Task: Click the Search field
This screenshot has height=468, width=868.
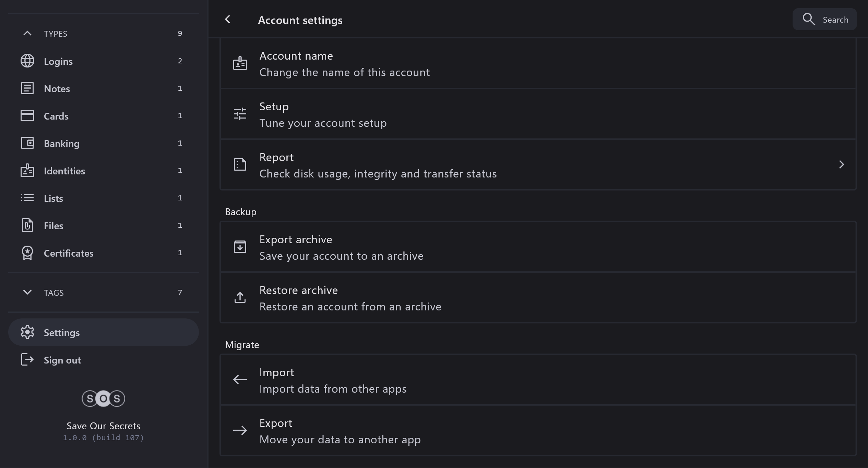Action: point(825,20)
